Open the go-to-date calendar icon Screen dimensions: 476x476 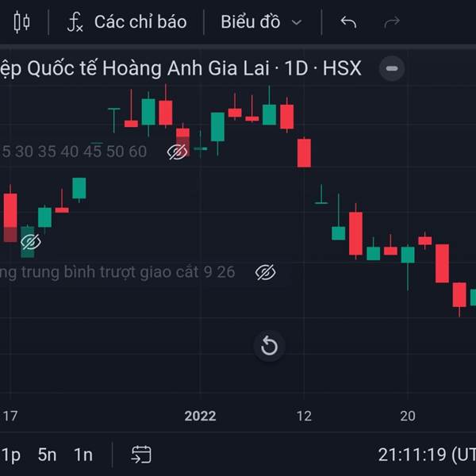pos(141,455)
